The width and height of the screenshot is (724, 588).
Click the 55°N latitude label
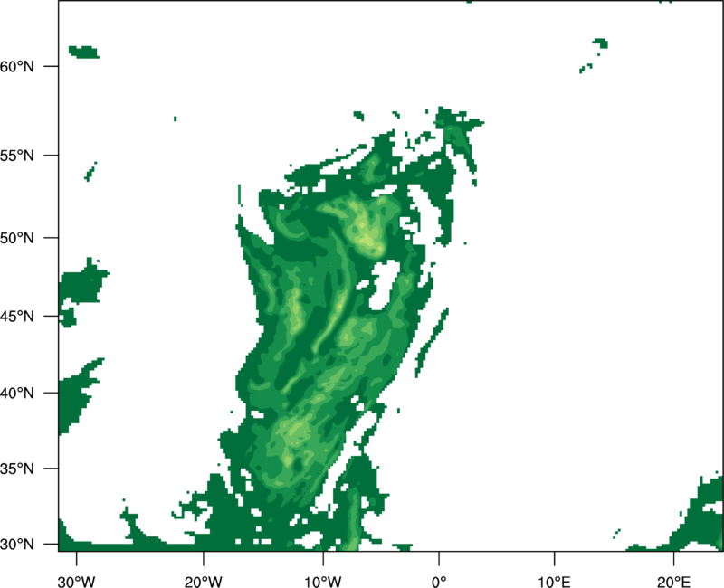tap(16, 156)
